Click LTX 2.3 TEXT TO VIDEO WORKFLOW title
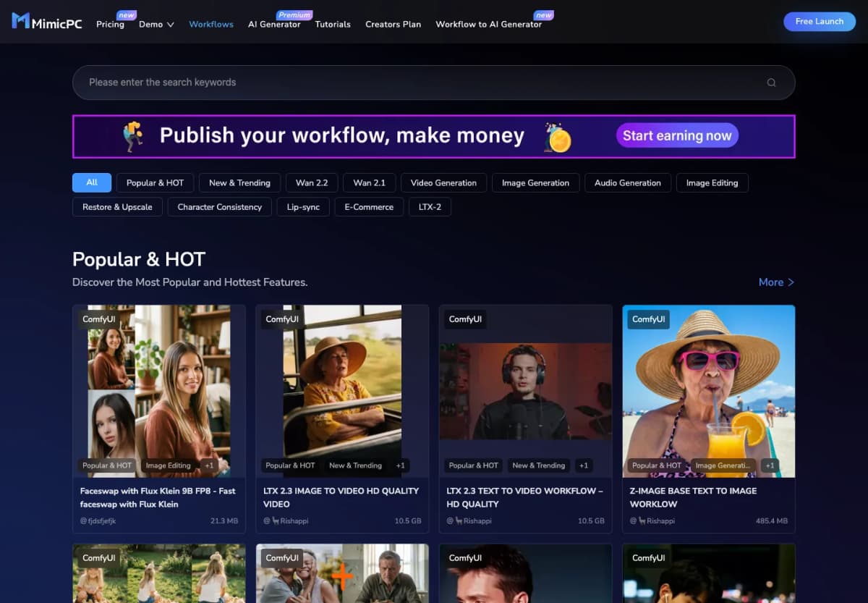868x603 pixels. [524, 497]
